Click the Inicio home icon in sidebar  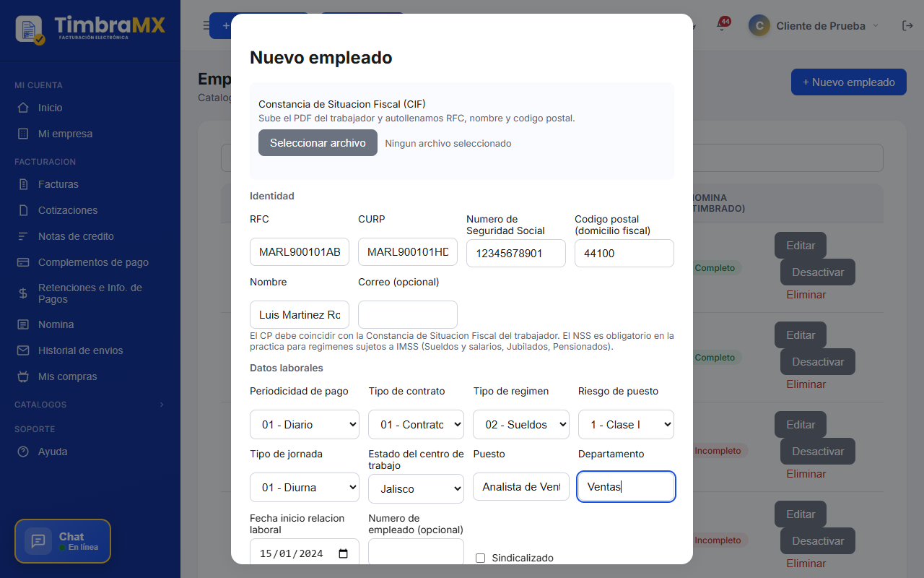[23, 108]
